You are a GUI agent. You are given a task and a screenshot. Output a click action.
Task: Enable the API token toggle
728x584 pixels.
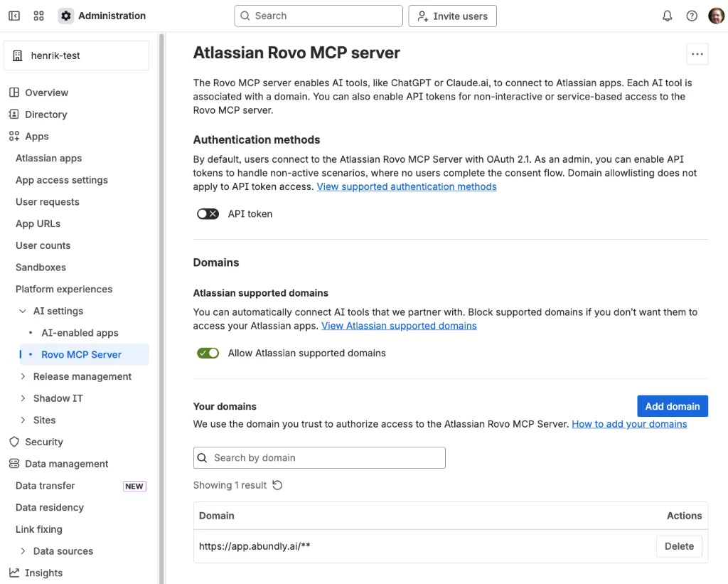click(208, 213)
